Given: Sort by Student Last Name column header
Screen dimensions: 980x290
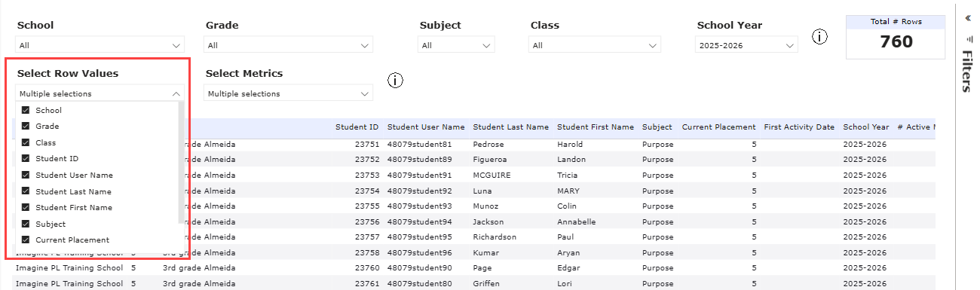Looking at the screenshot, I should (x=511, y=127).
